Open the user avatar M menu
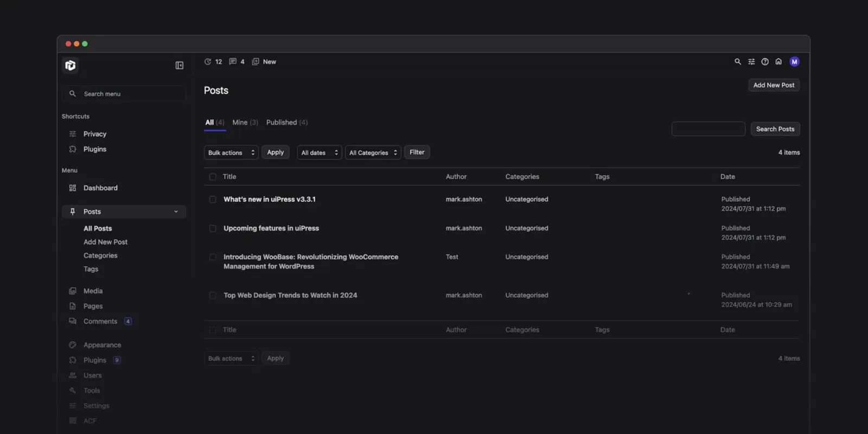The width and height of the screenshot is (868, 434). (794, 62)
